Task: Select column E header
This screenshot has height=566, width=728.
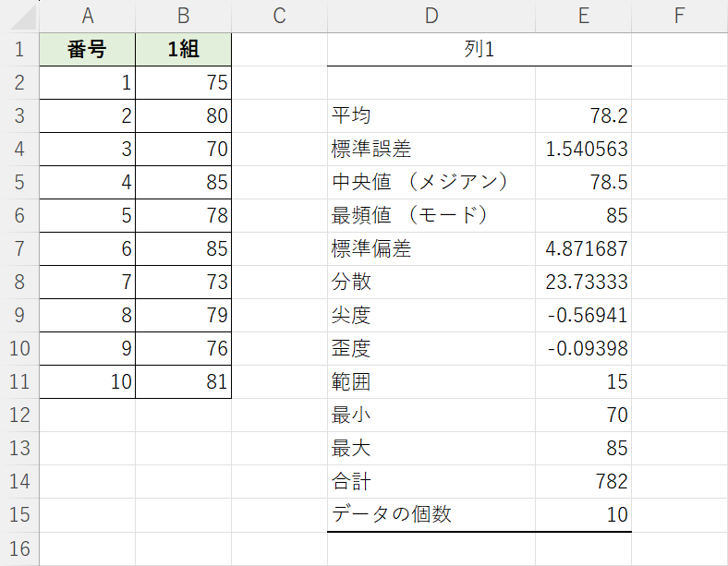Action: pos(584,17)
